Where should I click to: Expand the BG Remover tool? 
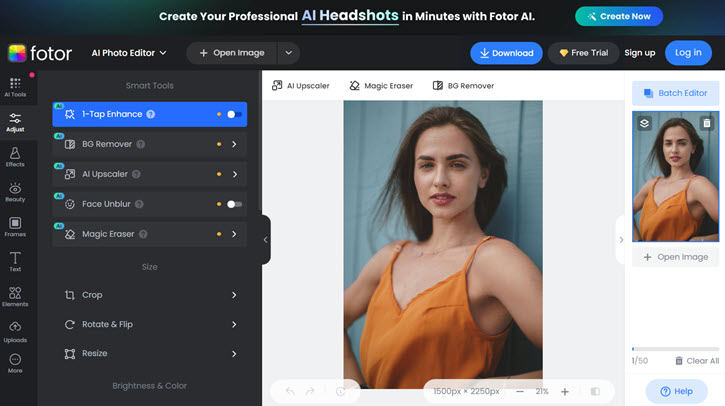pos(234,144)
